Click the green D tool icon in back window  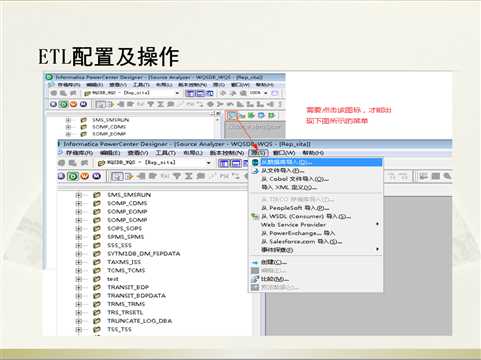click(x=63, y=104)
